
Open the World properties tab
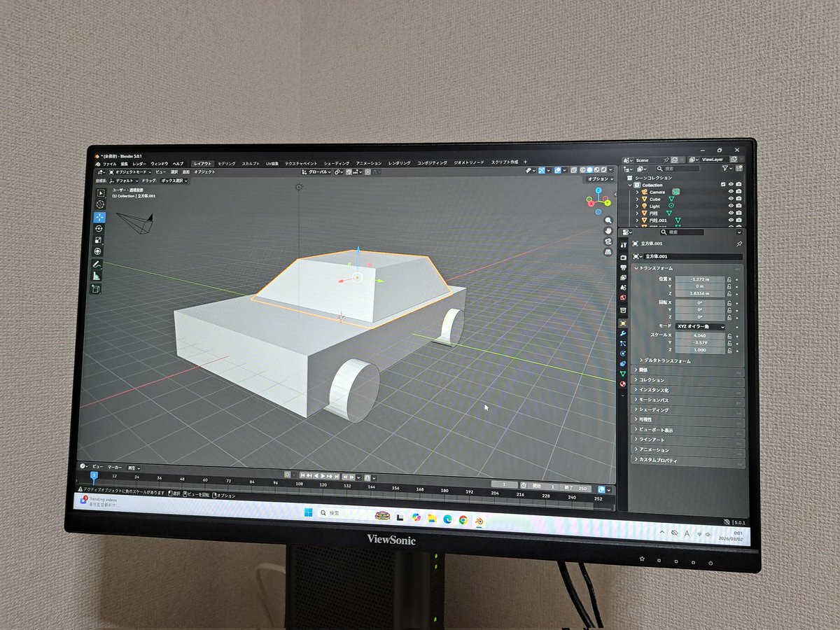pyautogui.click(x=623, y=297)
